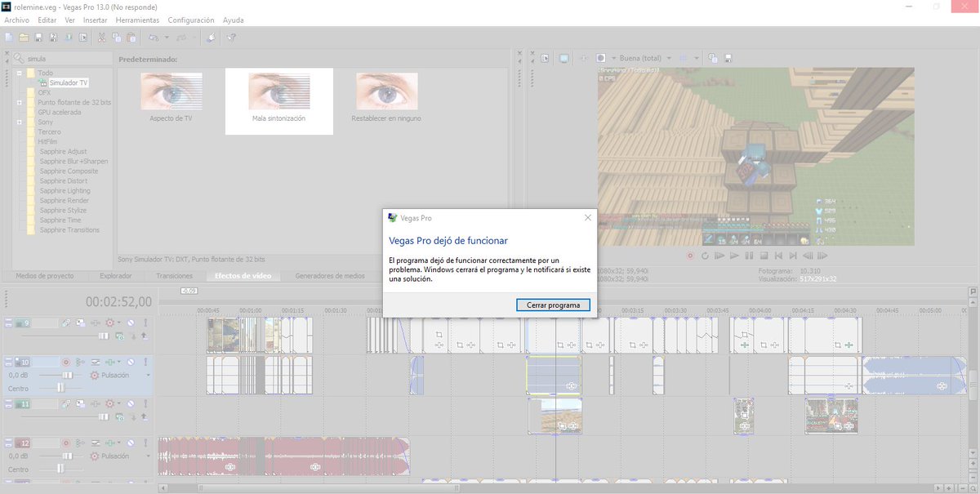Image resolution: width=980 pixels, height=494 pixels.
Task: Click the Save project icon
Action: coord(38,37)
